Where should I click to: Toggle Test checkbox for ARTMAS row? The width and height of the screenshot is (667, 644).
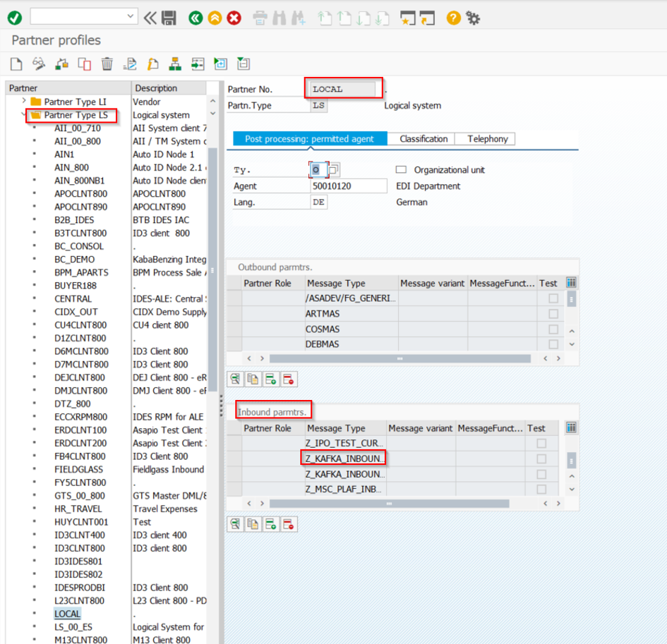tap(553, 314)
